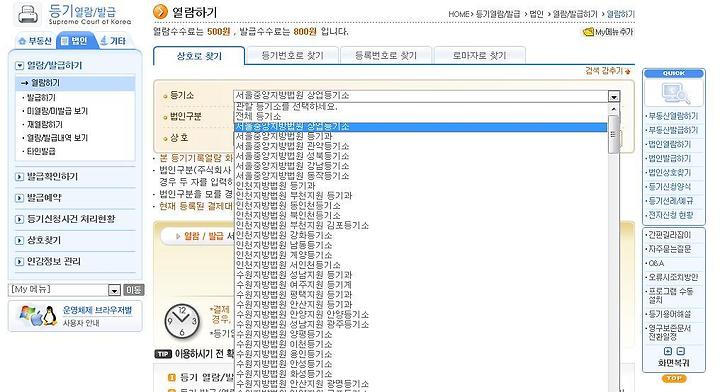
Task: Open 간편길라잡이 quick link
Action: coord(669,235)
